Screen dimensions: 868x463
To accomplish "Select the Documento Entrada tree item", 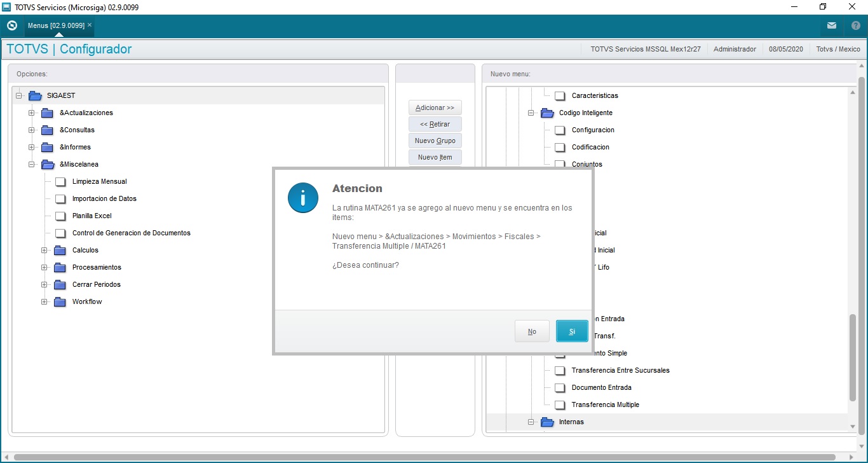I will pos(602,387).
